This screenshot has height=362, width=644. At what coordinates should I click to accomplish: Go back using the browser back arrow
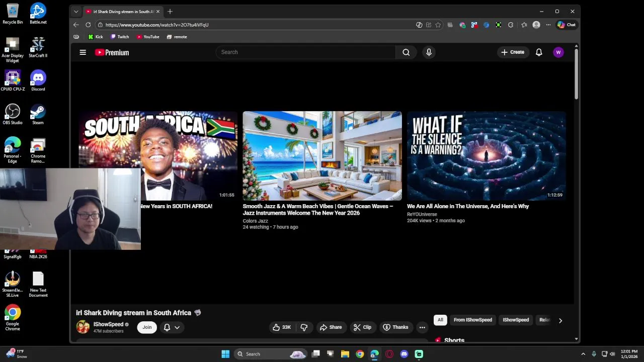[76, 25]
